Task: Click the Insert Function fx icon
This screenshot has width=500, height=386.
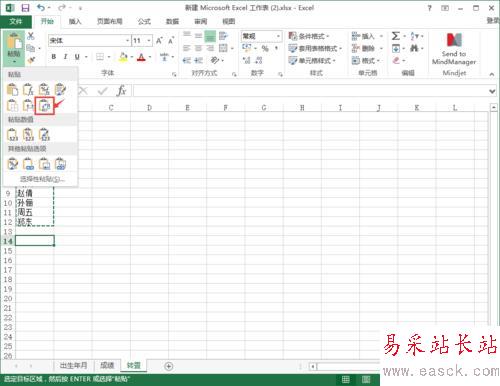Action: coord(121,91)
